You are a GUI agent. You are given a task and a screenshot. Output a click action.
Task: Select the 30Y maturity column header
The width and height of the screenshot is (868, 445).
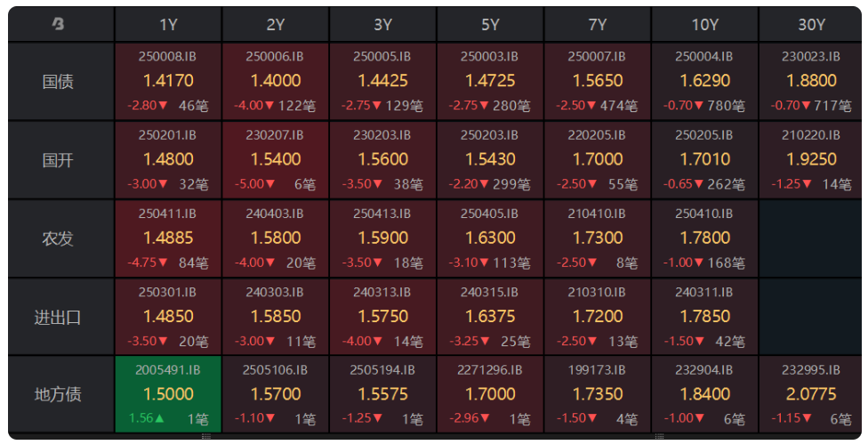pos(811,24)
